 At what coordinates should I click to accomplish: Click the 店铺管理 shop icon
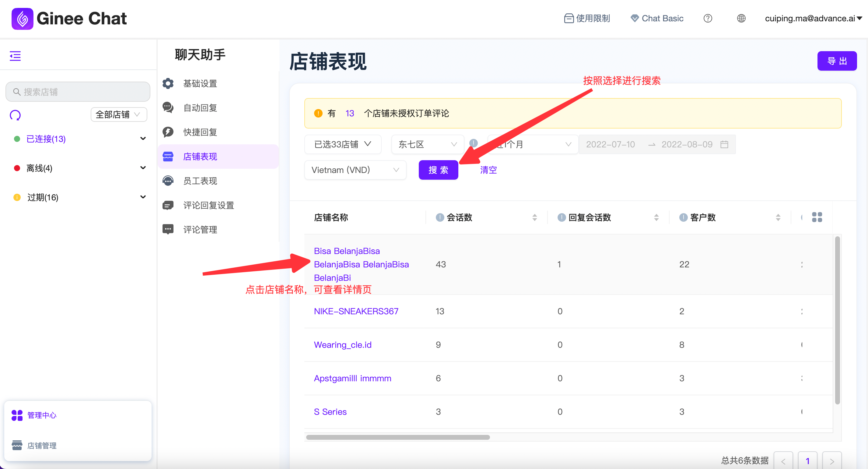click(x=17, y=445)
